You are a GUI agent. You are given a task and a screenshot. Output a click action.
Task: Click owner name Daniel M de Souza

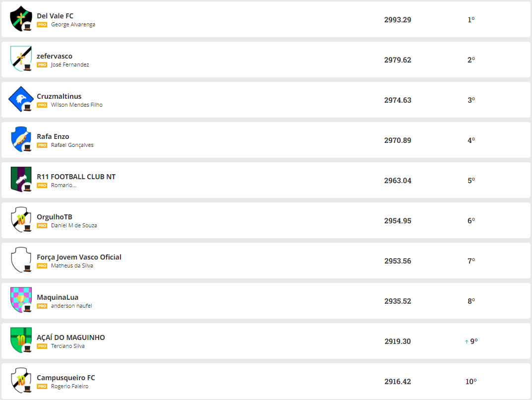[x=74, y=225]
